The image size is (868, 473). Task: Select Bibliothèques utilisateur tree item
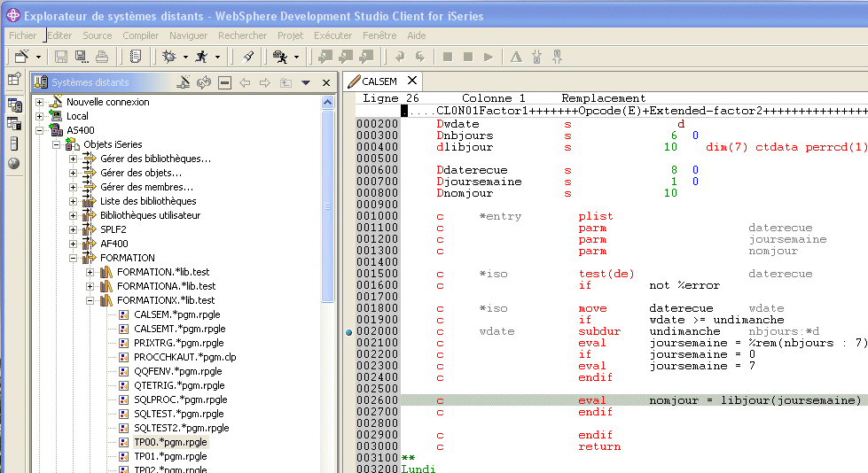[x=150, y=215]
